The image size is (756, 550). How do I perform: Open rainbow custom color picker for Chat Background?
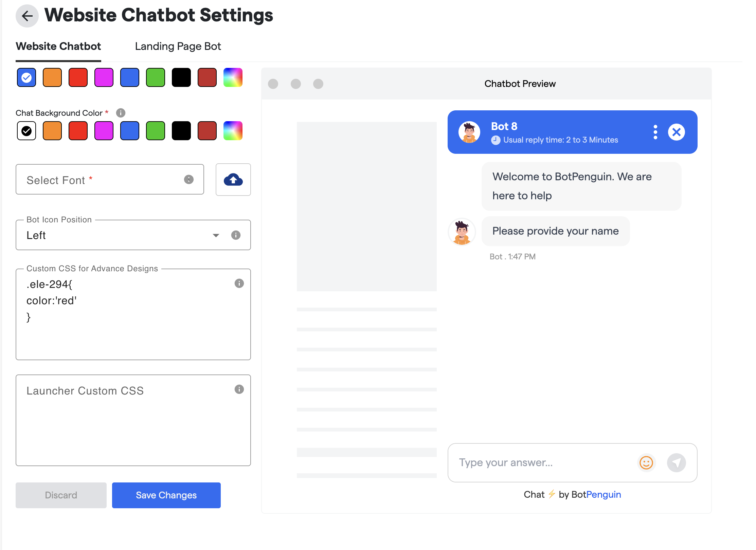click(233, 131)
